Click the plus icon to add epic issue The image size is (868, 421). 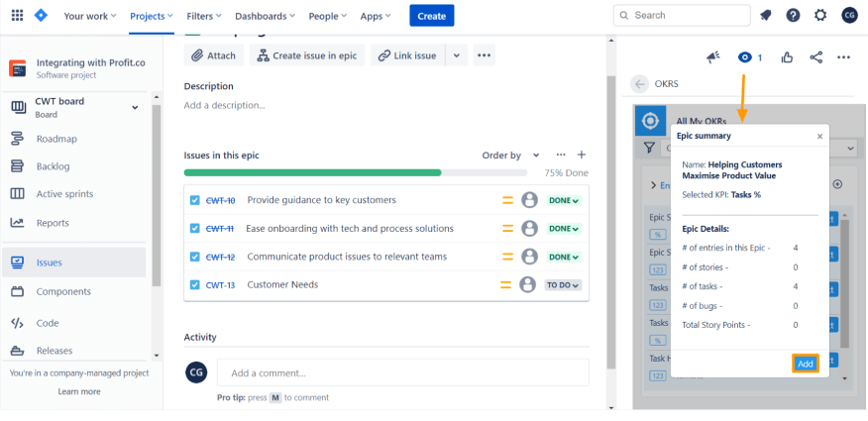pos(582,155)
